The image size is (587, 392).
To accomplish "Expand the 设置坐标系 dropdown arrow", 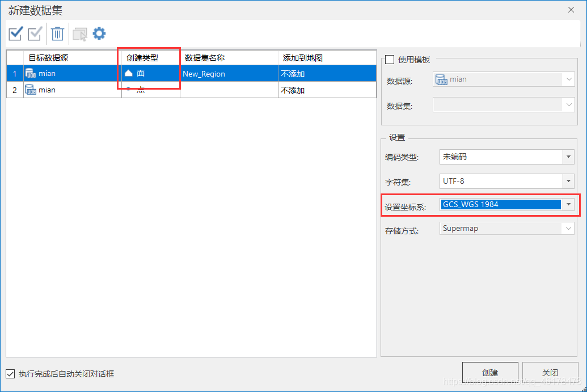I will (x=569, y=204).
